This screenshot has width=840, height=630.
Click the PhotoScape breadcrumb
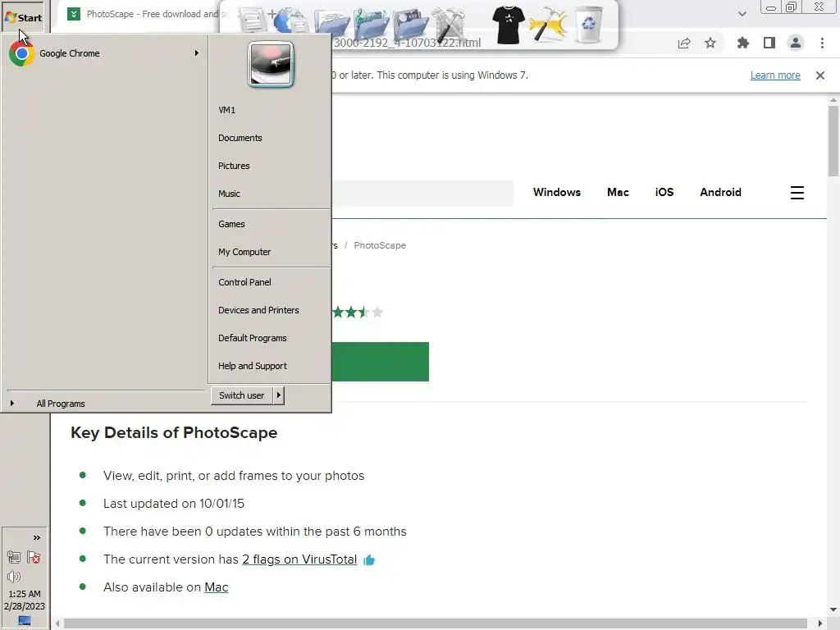380,245
